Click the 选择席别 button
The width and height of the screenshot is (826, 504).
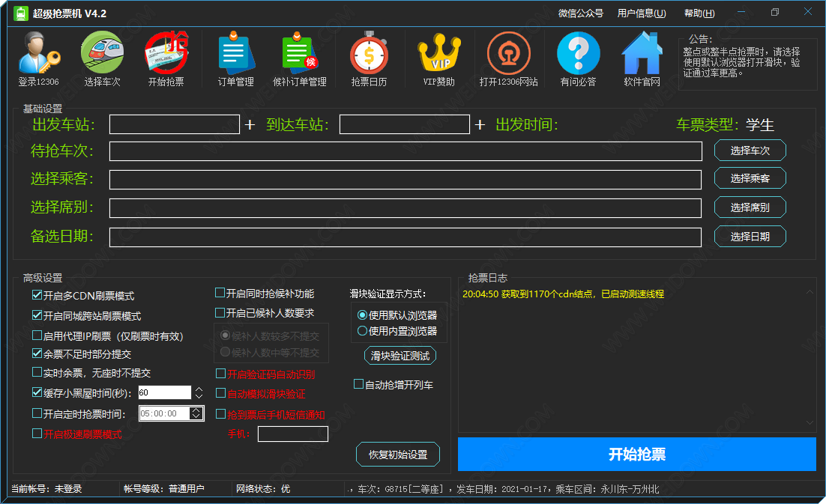pos(750,207)
